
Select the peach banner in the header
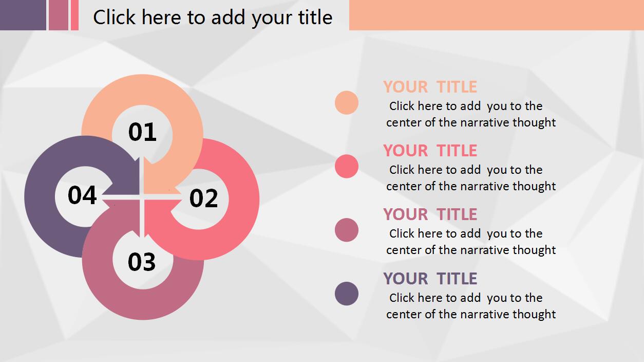[496, 15]
